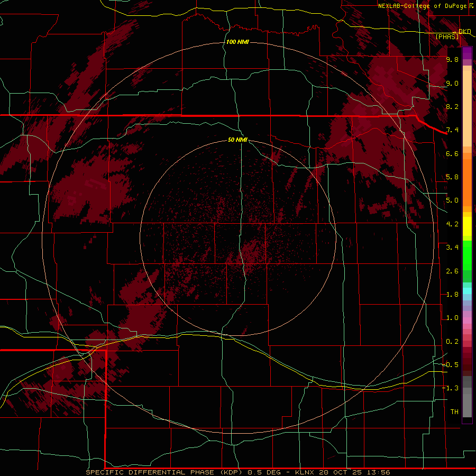Screen dimensions: 476x476
Task: Click the 8.2 value on the color scale
Action: click(x=452, y=106)
